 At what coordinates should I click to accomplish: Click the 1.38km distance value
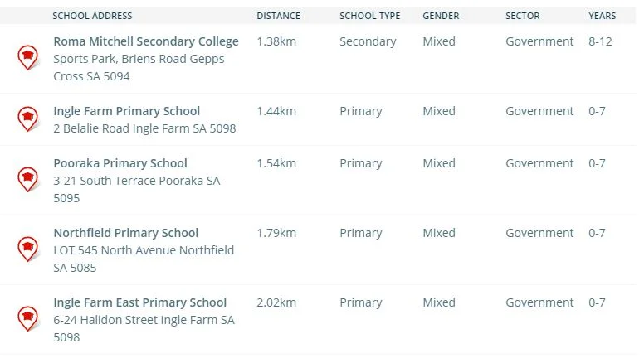[x=276, y=41]
